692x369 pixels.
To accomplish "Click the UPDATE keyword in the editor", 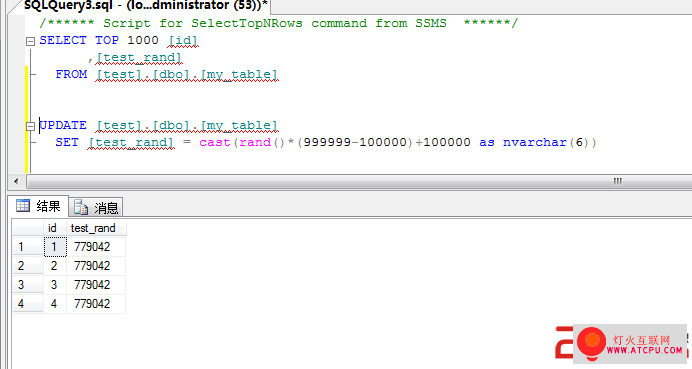I will tap(63, 125).
